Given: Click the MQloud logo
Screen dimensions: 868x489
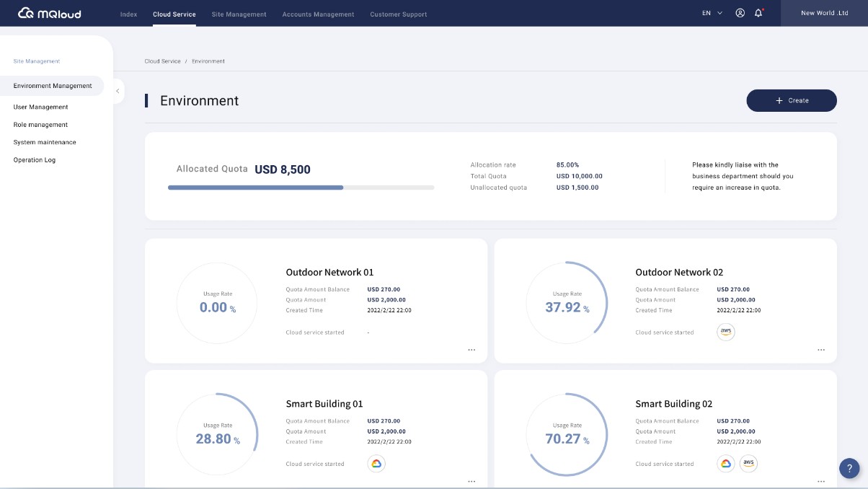Looking at the screenshot, I should [49, 13].
